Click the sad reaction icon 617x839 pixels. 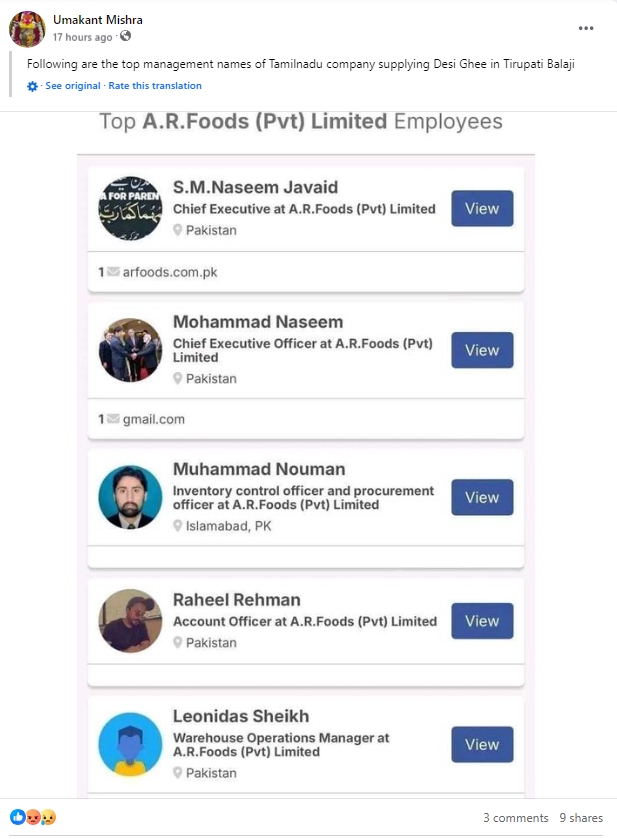48,817
